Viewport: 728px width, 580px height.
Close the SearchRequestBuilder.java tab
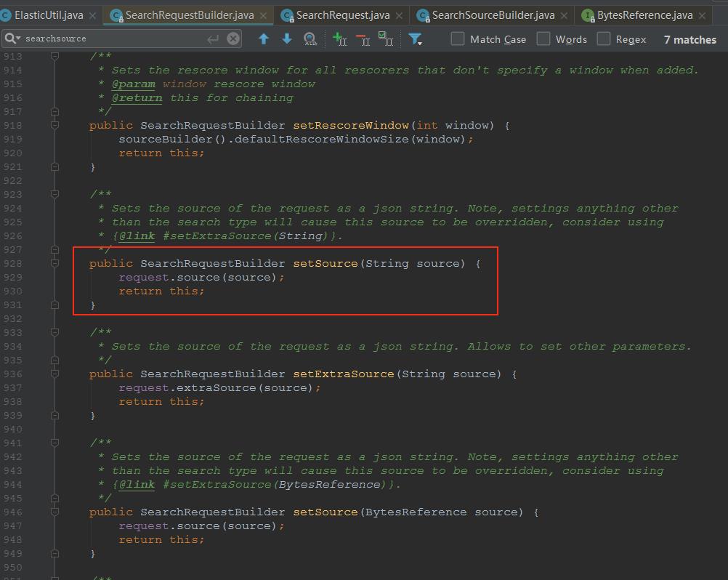click(263, 16)
